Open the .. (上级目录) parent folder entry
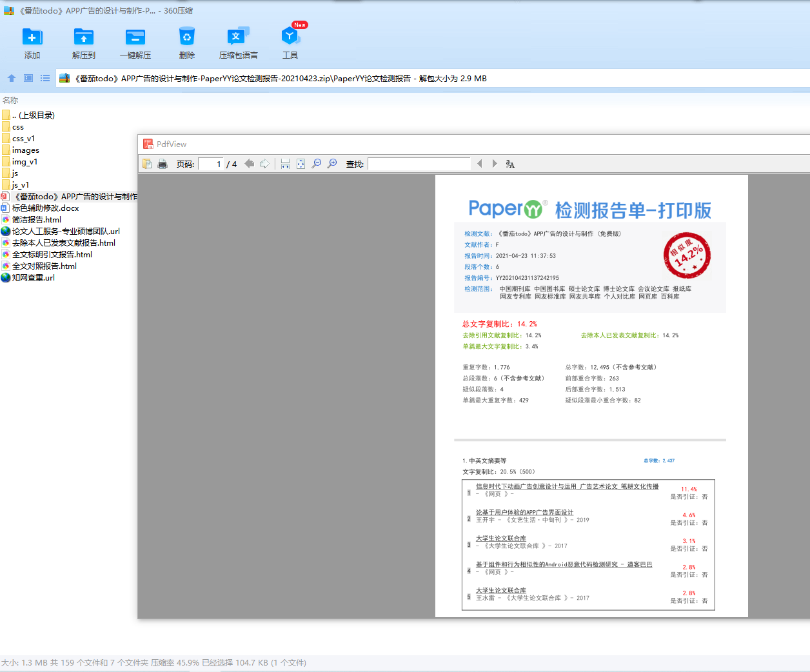This screenshot has width=810, height=672. 28,115
